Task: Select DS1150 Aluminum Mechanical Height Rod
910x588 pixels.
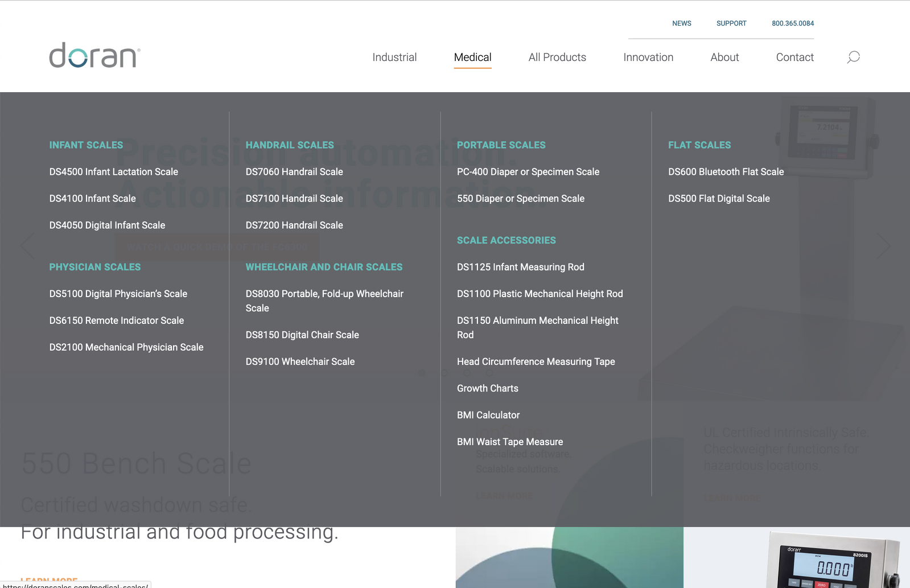Action: pyautogui.click(x=538, y=327)
